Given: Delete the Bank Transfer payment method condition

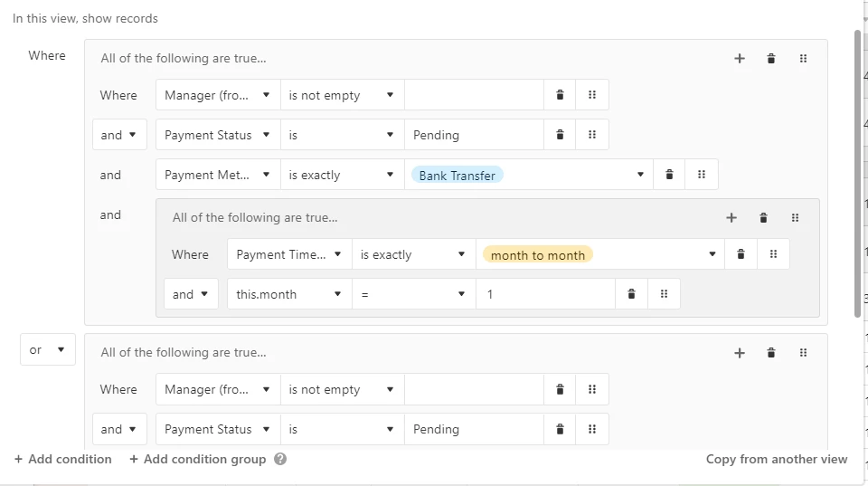Looking at the screenshot, I should tap(669, 175).
